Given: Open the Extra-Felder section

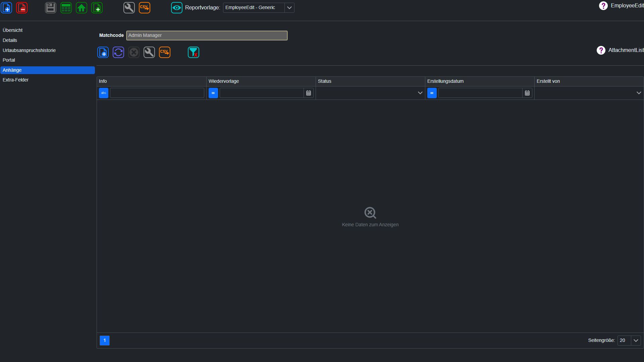Looking at the screenshot, I should (x=15, y=80).
